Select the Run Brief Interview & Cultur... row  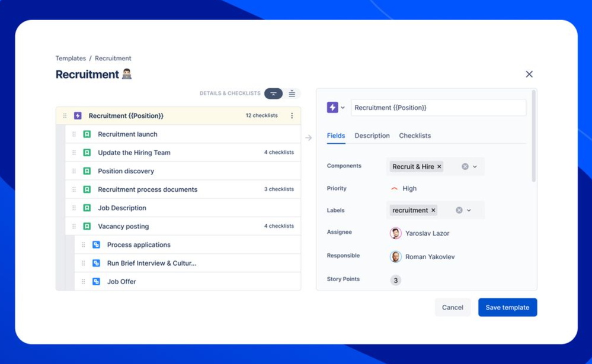188,263
